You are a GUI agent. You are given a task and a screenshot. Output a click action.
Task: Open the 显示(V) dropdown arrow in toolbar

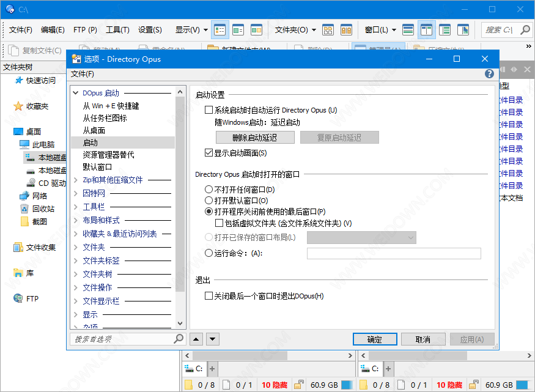pyautogui.click(x=205, y=30)
